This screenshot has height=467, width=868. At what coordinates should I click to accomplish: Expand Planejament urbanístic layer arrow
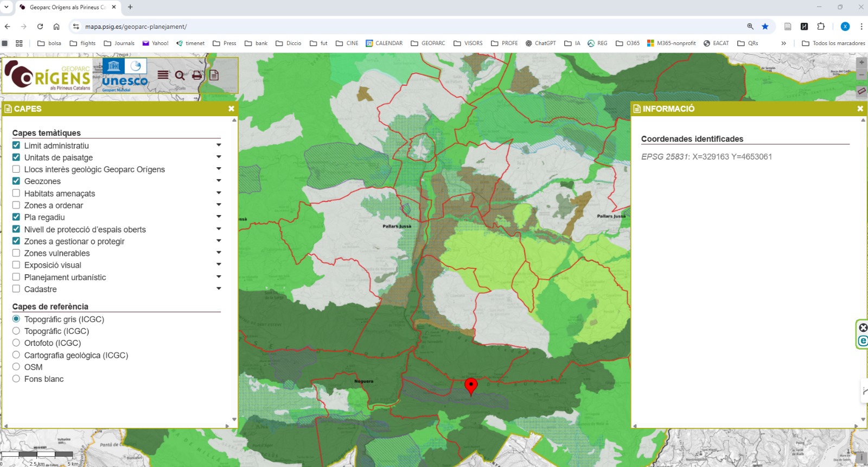coord(219,277)
